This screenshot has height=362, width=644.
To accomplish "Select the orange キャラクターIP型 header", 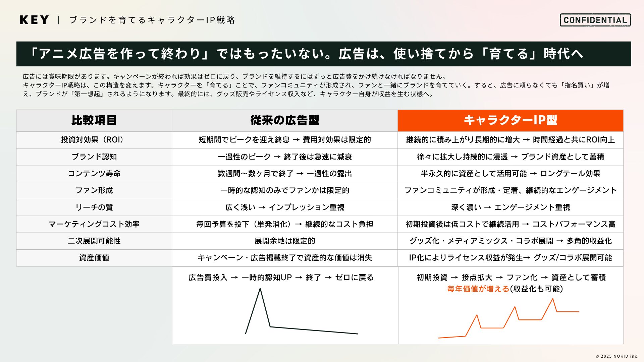I will click(510, 120).
